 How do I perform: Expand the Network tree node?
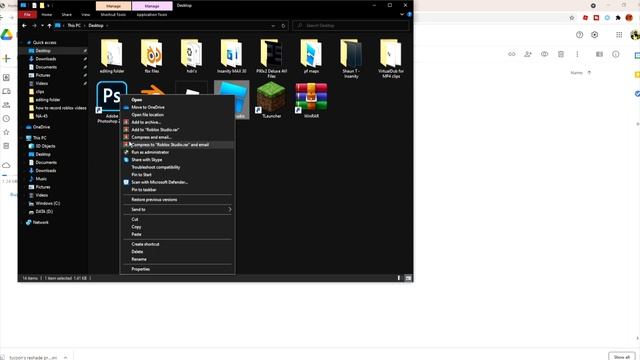(21, 222)
